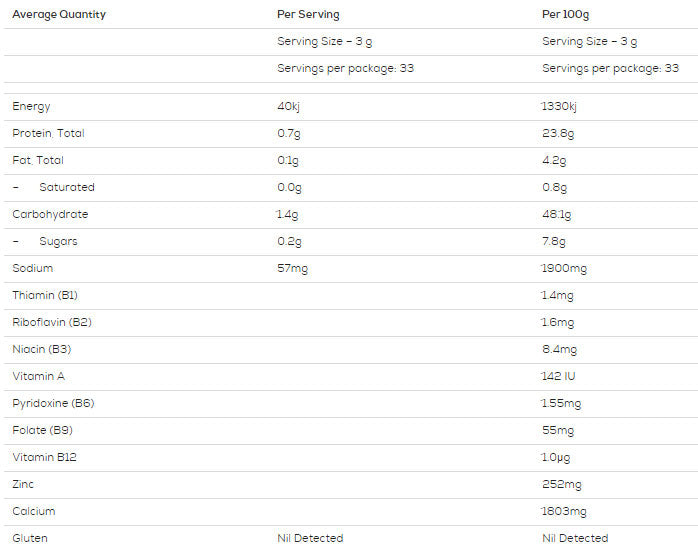The image size is (698, 556).
Task: Select the Vitamin A row label
Action: click(40, 377)
